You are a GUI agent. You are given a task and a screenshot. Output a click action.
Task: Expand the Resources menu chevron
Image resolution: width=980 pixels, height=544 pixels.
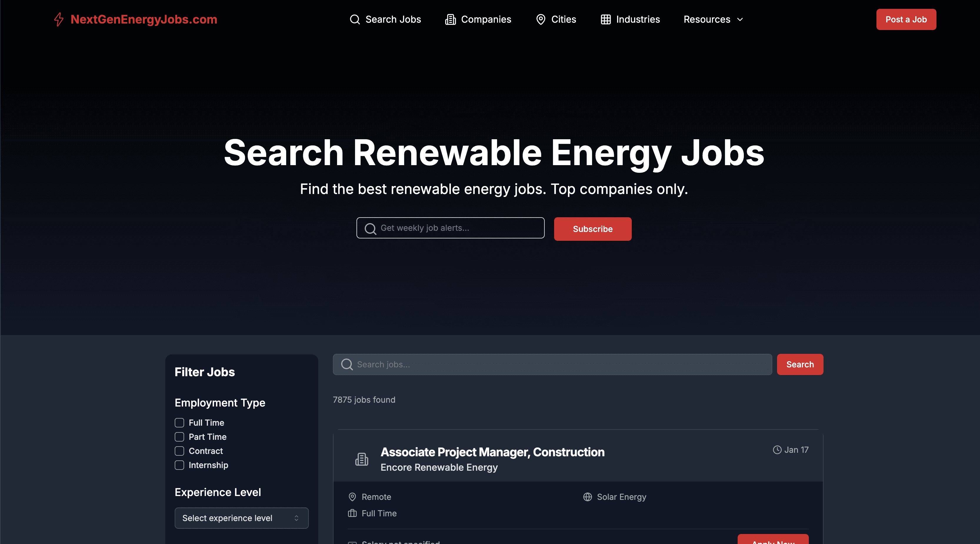[740, 19]
